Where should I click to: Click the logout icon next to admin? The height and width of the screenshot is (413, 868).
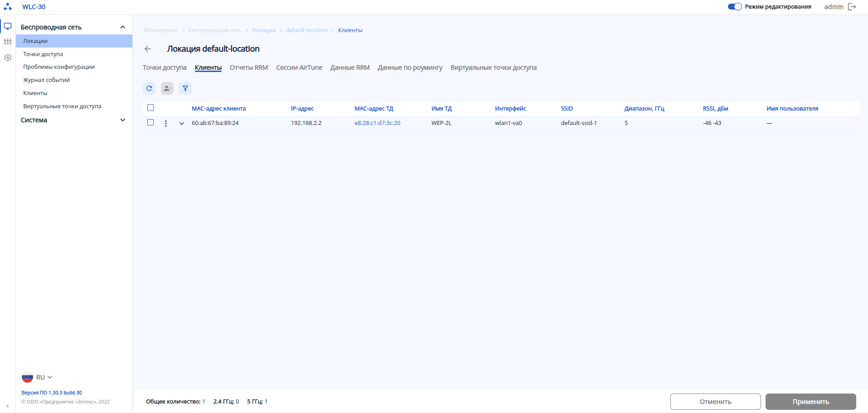click(x=852, y=7)
